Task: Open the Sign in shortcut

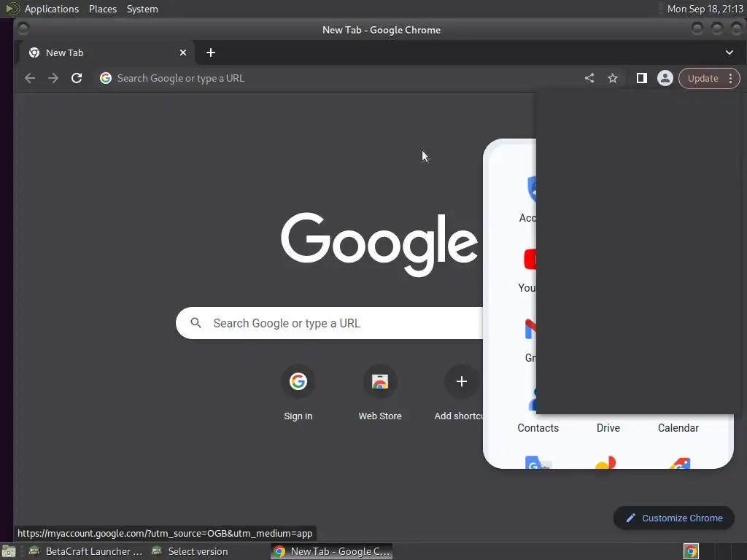Action: click(x=298, y=393)
